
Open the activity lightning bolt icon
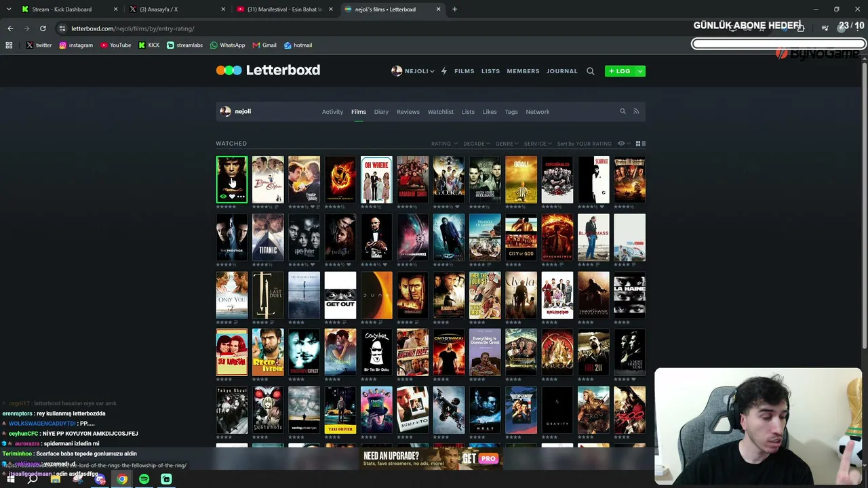tap(444, 71)
